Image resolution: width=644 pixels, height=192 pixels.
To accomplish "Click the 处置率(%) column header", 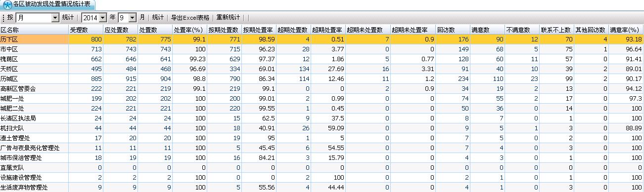I will [x=189, y=30].
